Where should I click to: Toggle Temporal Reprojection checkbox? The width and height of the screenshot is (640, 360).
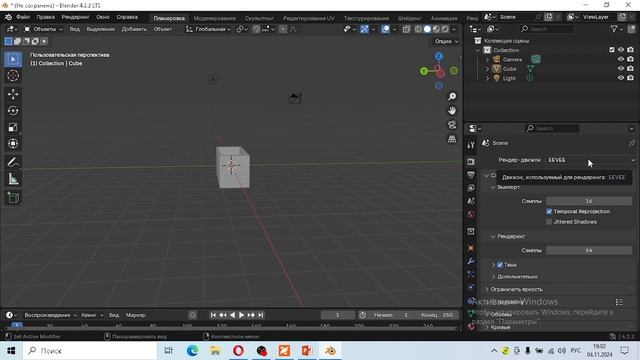click(549, 211)
